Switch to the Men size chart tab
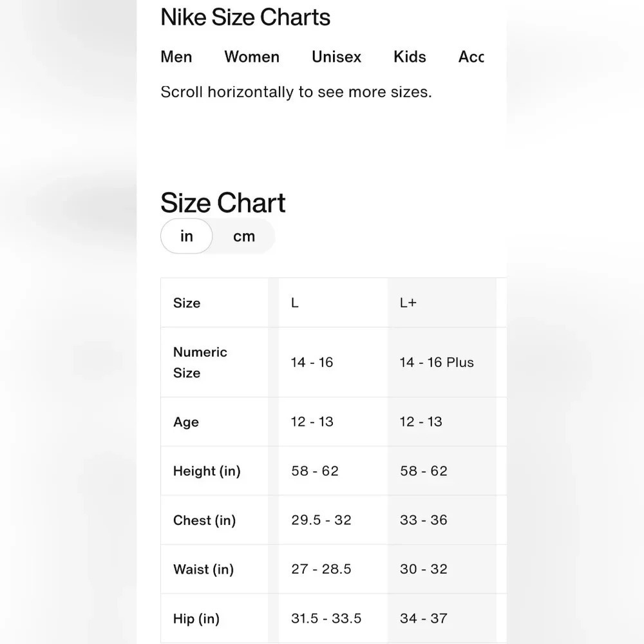The width and height of the screenshot is (644, 644). click(176, 57)
